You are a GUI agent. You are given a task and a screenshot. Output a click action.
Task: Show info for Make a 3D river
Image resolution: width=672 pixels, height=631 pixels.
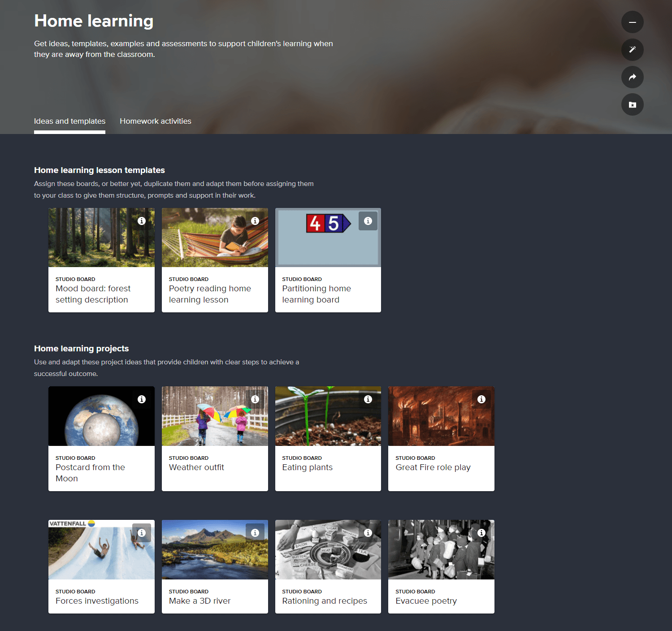point(255,533)
